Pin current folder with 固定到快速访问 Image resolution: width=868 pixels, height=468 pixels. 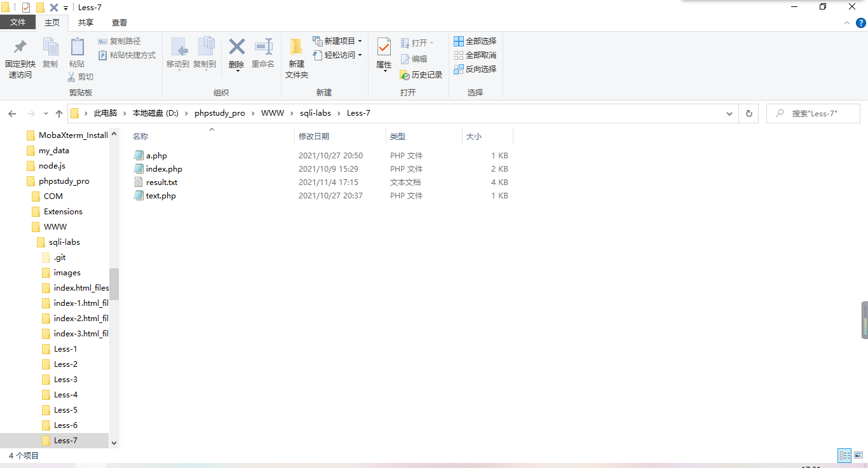pyautogui.click(x=20, y=57)
